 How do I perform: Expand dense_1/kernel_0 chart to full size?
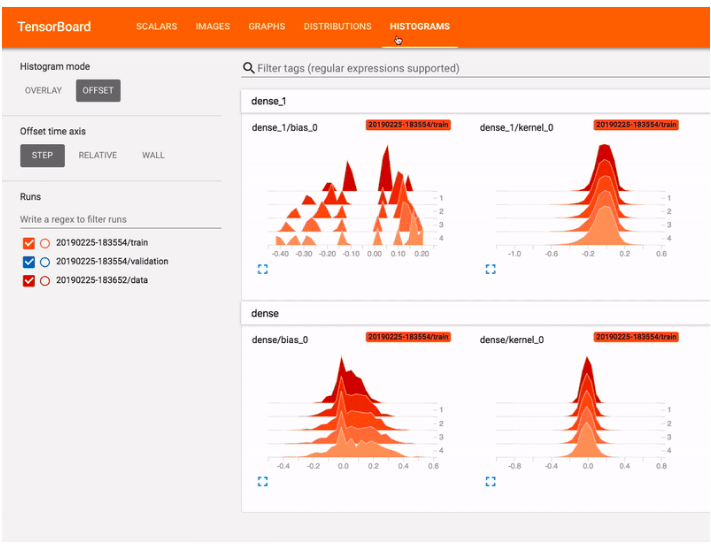[x=490, y=269]
